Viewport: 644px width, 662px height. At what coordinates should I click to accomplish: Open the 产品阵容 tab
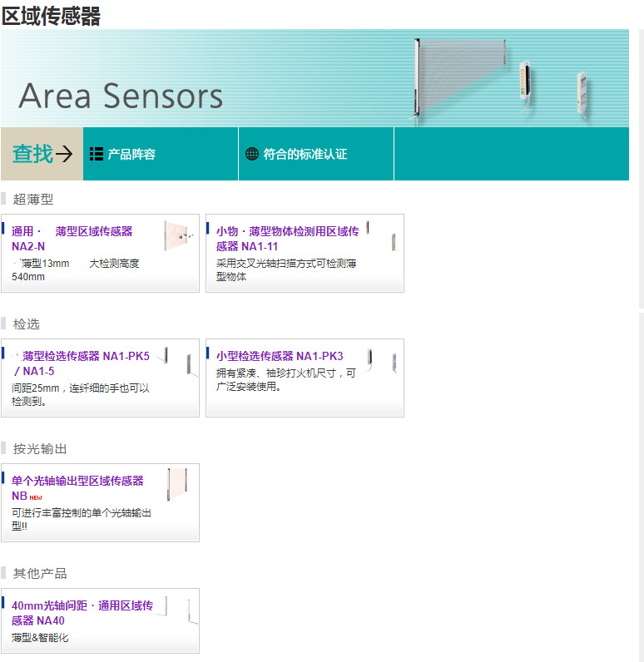(161, 154)
